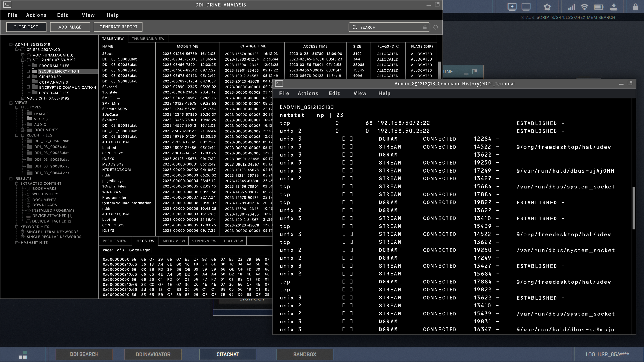
Task: Click folder icon of CCTV ANALYSIS
Action: click(x=35, y=82)
